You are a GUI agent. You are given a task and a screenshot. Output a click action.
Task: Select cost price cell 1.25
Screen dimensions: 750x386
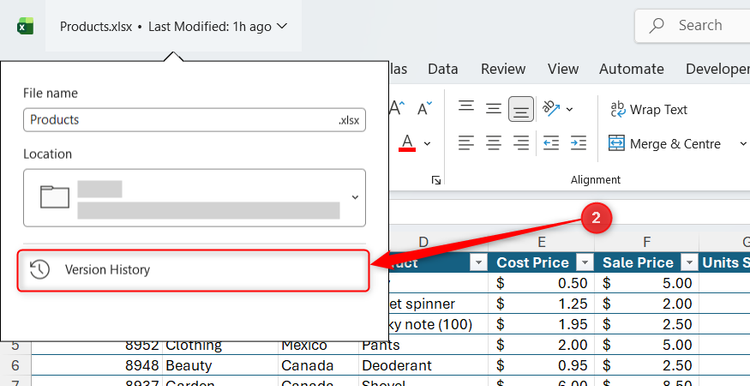tap(541, 304)
